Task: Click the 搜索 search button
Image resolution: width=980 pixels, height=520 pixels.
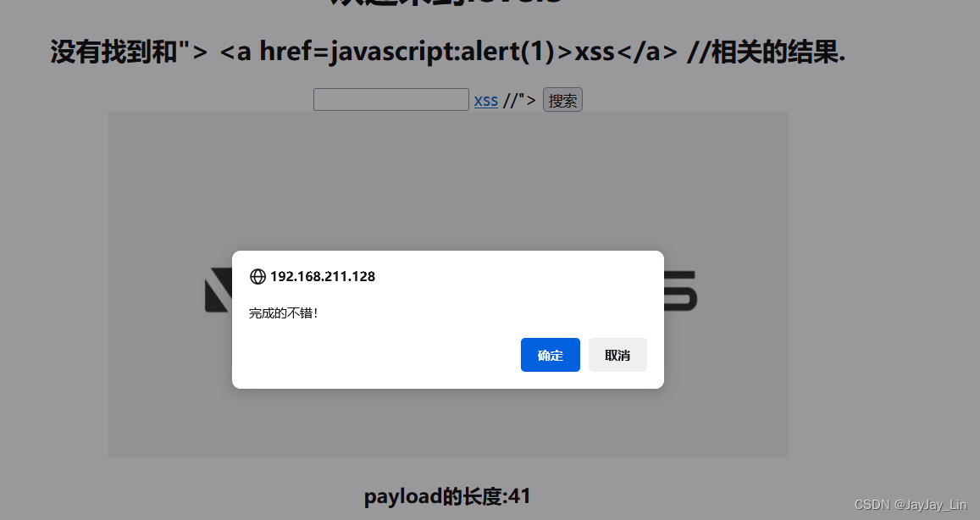Action: [x=562, y=100]
